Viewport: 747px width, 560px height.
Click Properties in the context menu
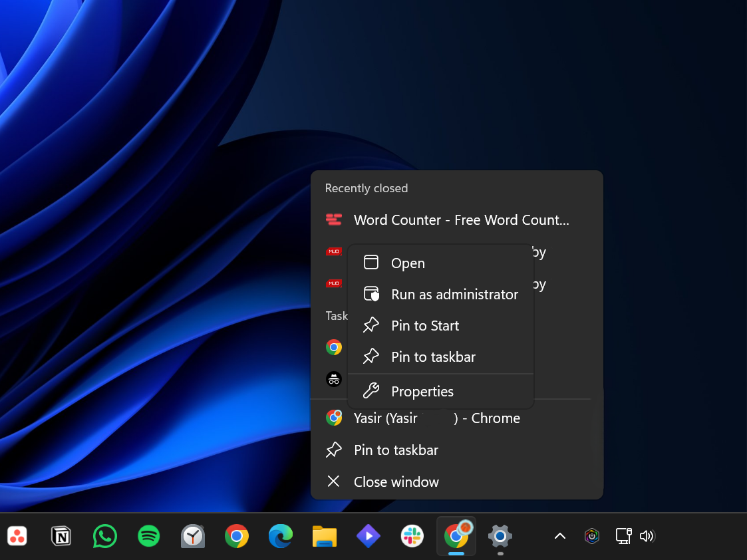422,392
